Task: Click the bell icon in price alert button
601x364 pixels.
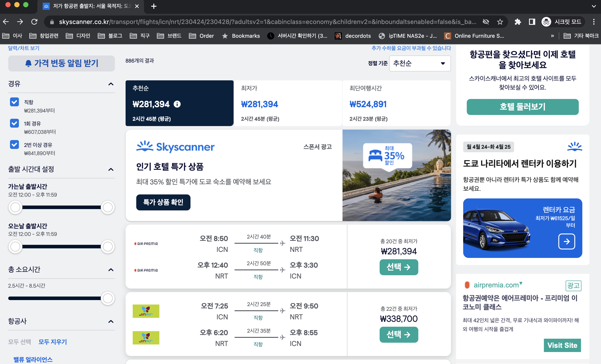Action: (28, 63)
